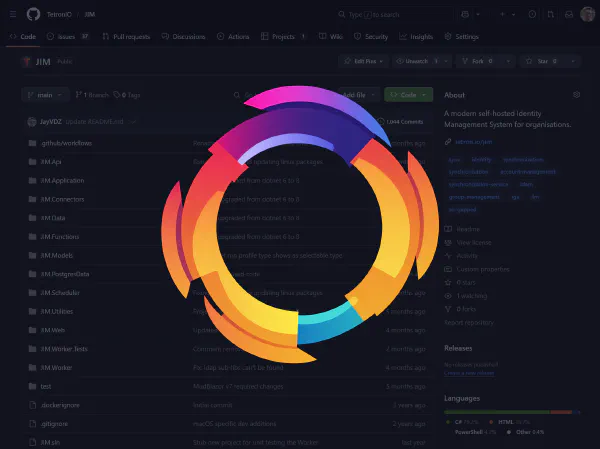This screenshot has width=600, height=449.
Task: Open the Settings tab
Action: (x=461, y=36)
